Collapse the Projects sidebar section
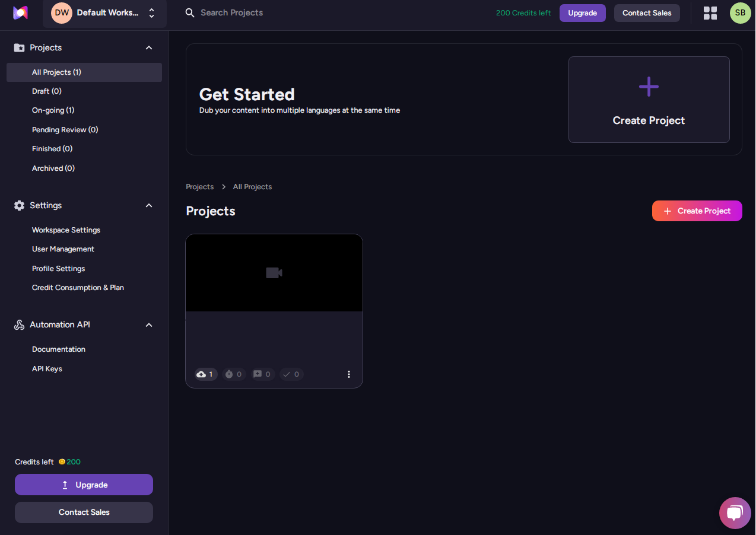The width and height of the screenshot is (756, 535). 149,47
